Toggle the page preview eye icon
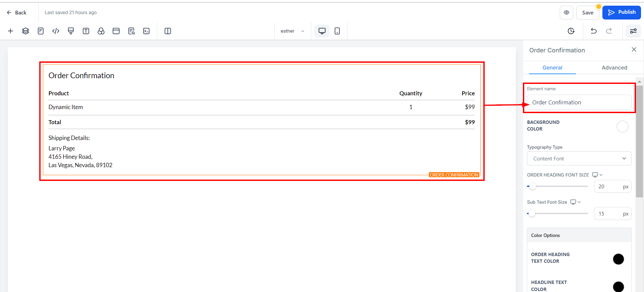 click(x=566, y=13)
